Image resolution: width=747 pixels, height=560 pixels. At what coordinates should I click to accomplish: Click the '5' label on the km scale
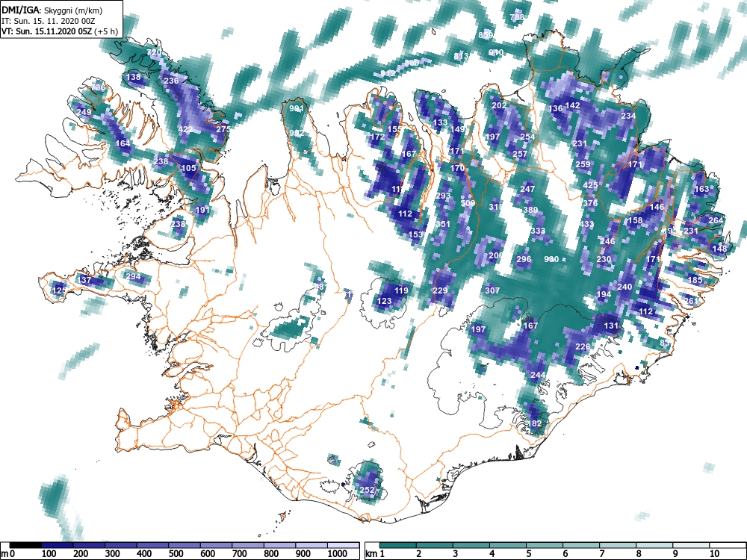tap(528, 554)
